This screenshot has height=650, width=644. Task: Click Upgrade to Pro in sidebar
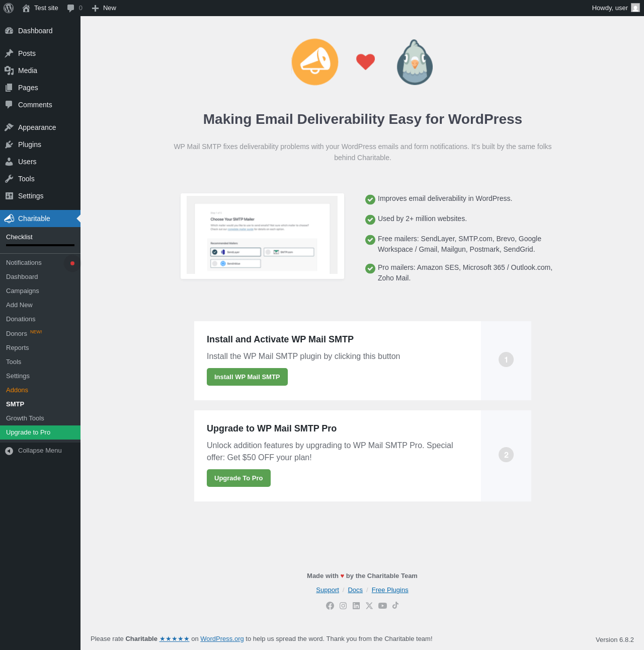[40, 432]
